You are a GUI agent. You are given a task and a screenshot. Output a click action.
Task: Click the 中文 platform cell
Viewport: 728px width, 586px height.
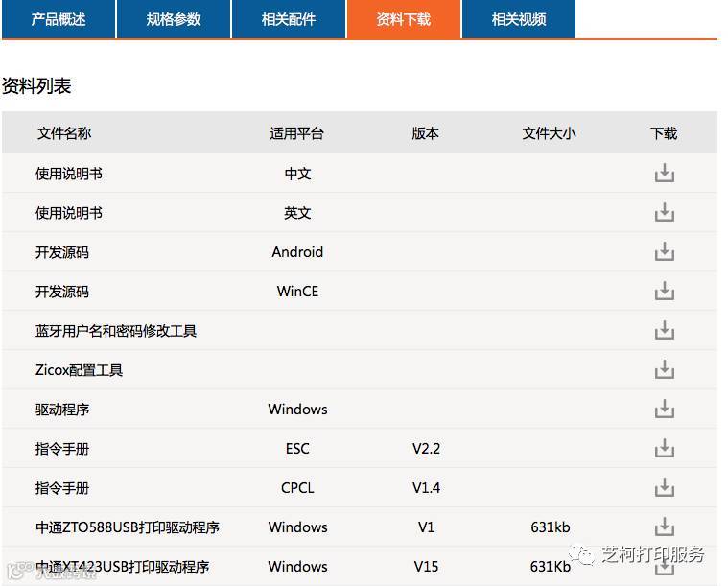[x=297, y=174]
